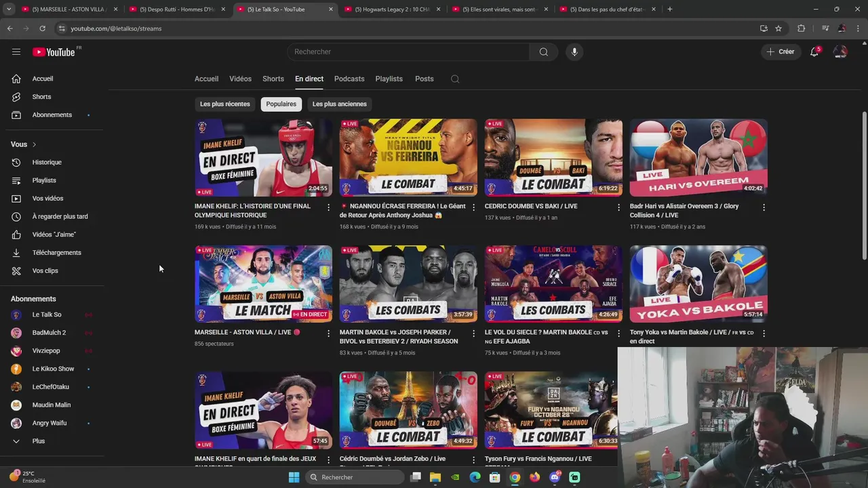Open the account avatar menu
868x488 pixels.
(840, 52)
